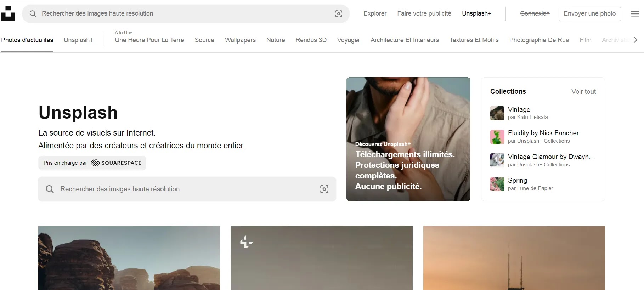Click the magnifier icon in the hero search box
This screenshot has width=644, height=290.
coord(50,189)
